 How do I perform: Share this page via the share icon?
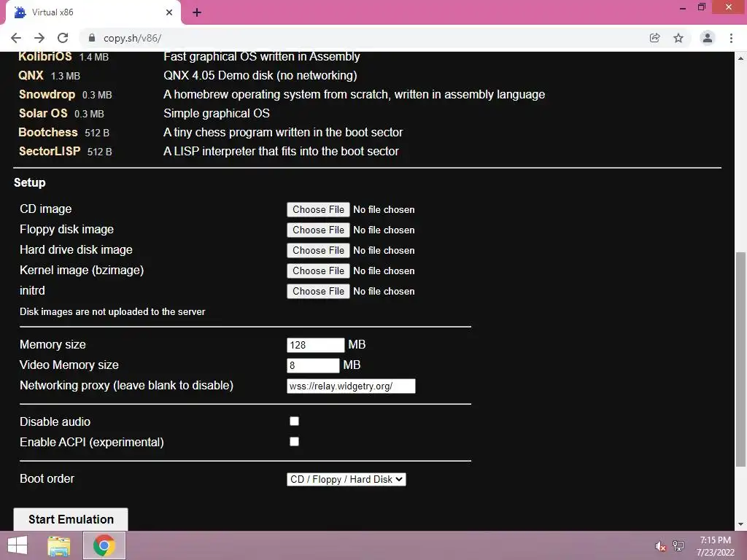[x=654, y=38]
